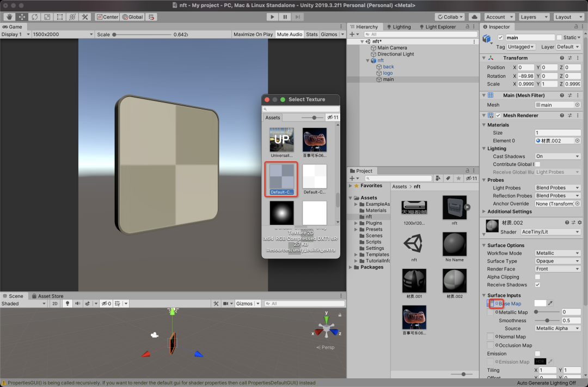588x387 pixels.
Task: Select the Rect tool
Action: tap(60, 17)
